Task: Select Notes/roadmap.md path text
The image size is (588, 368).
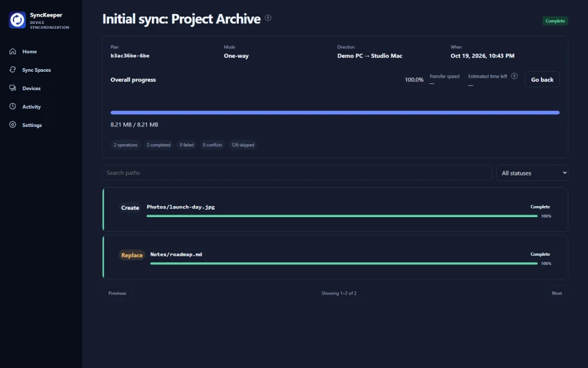Action: [x=176, y=254]
